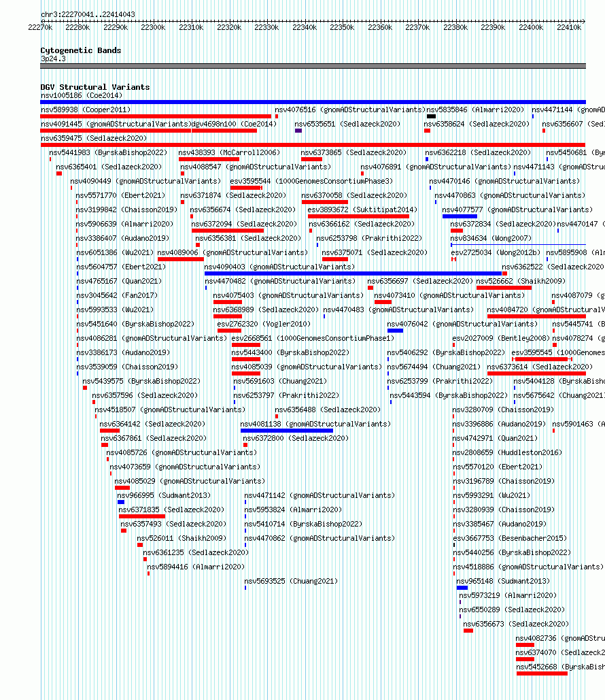605x700 pixels.
Task: Click the nsv526011 red variant marker
Action: tap(140, 545)
